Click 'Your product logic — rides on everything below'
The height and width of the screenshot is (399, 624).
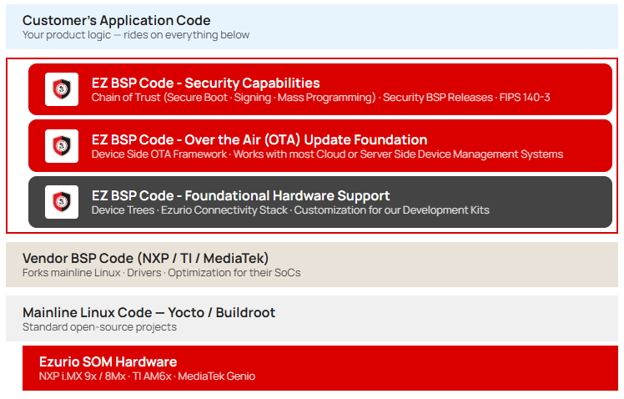136,35
